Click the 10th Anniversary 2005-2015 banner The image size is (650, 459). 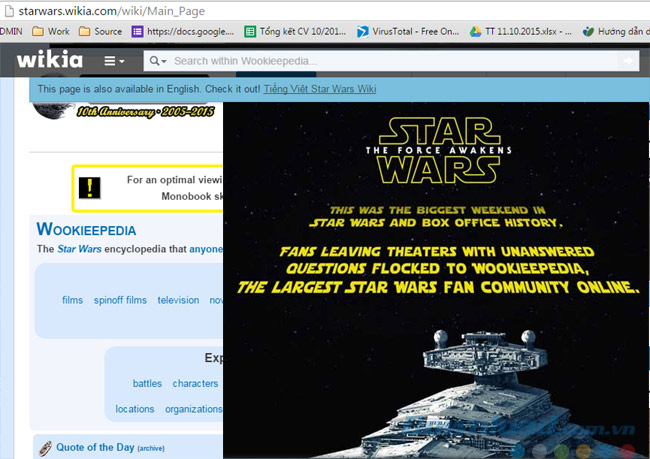point(145,112)
